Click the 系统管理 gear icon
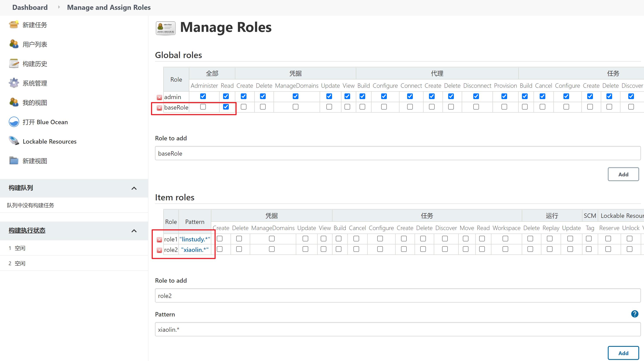The height and width of the screenshot is (361, 644). coord(14,83)
